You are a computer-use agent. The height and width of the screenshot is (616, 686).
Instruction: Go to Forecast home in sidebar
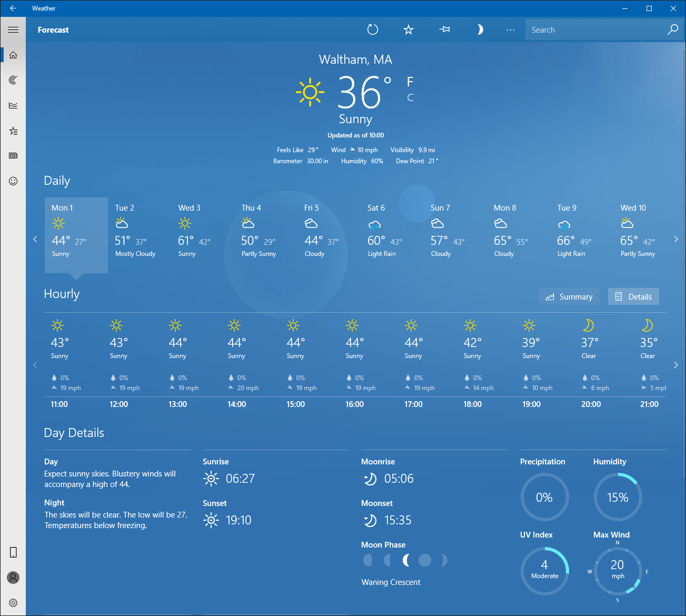(13, 55)
